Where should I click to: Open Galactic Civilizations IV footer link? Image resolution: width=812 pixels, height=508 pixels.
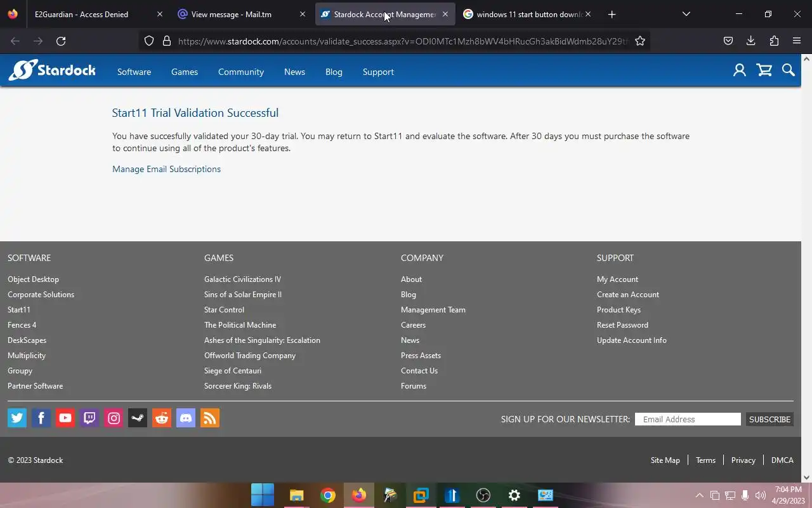coord(242,279)
